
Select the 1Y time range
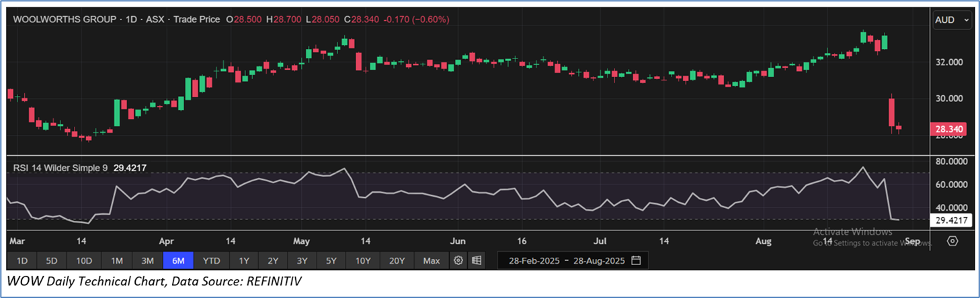(244, 260)
